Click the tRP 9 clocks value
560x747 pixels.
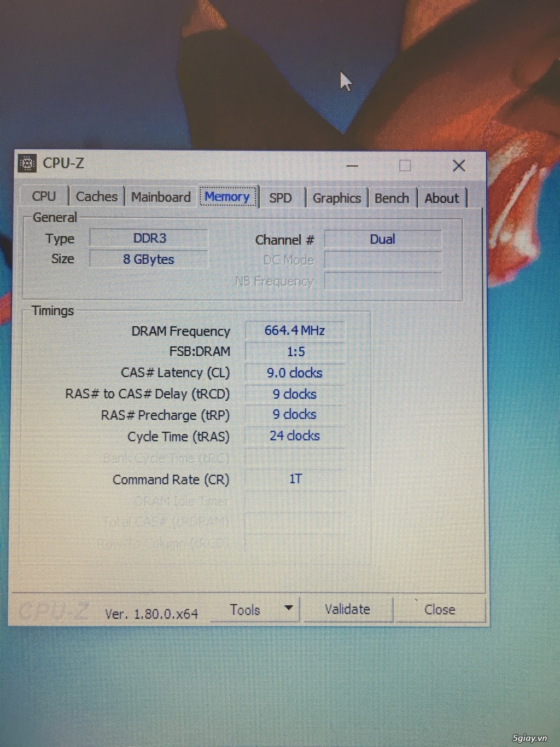pyautogui.click(x=295, y=415)
